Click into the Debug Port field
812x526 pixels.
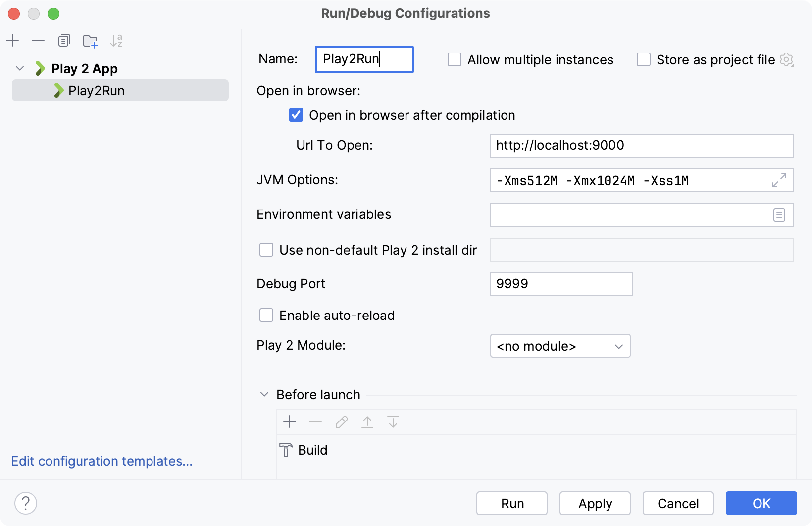[561, 284]
